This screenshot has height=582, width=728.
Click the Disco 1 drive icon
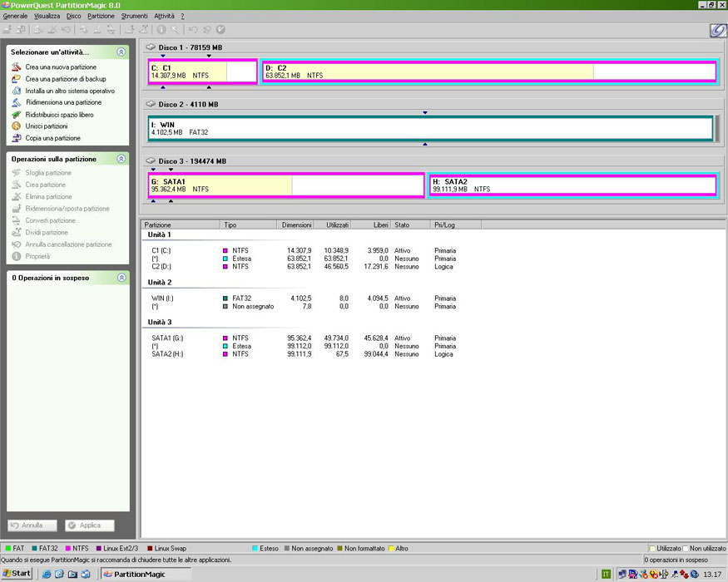151,47
